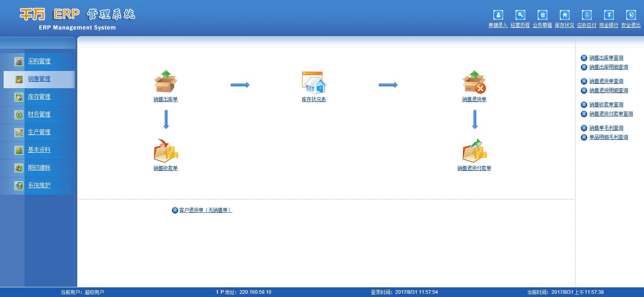Image resolution: width=644 pixels, height=297 pixels.
Task: Click the 销售收款单 coins icon
Action: pos(165,151)
